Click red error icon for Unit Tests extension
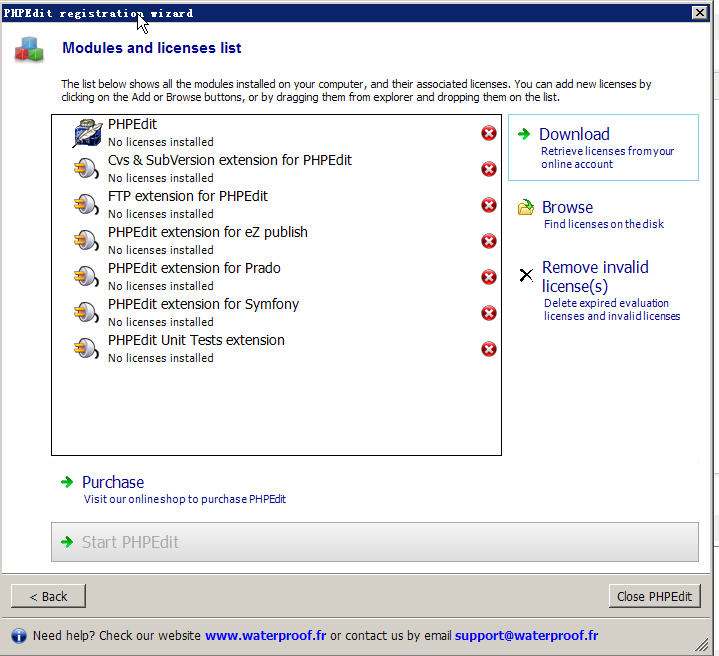The width and height of the screenshot is (719, 656). [489, 349]
